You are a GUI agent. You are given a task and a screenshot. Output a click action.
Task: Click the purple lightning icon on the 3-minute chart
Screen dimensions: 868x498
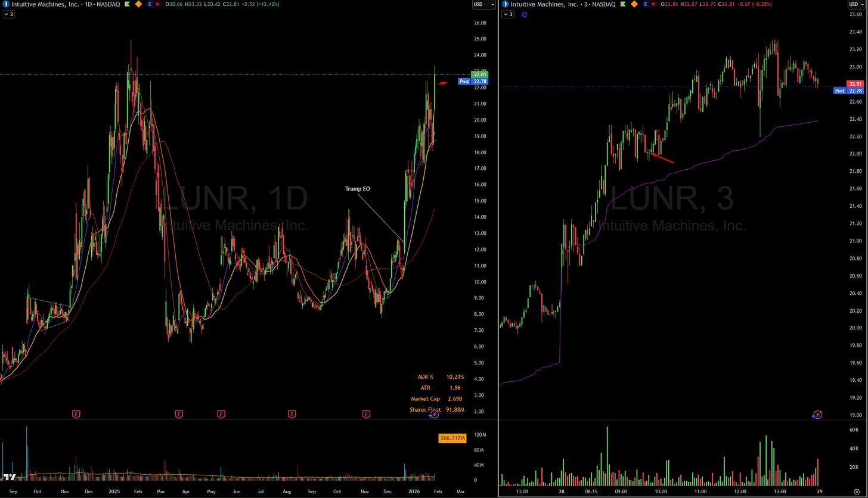[x=817, y=414]
